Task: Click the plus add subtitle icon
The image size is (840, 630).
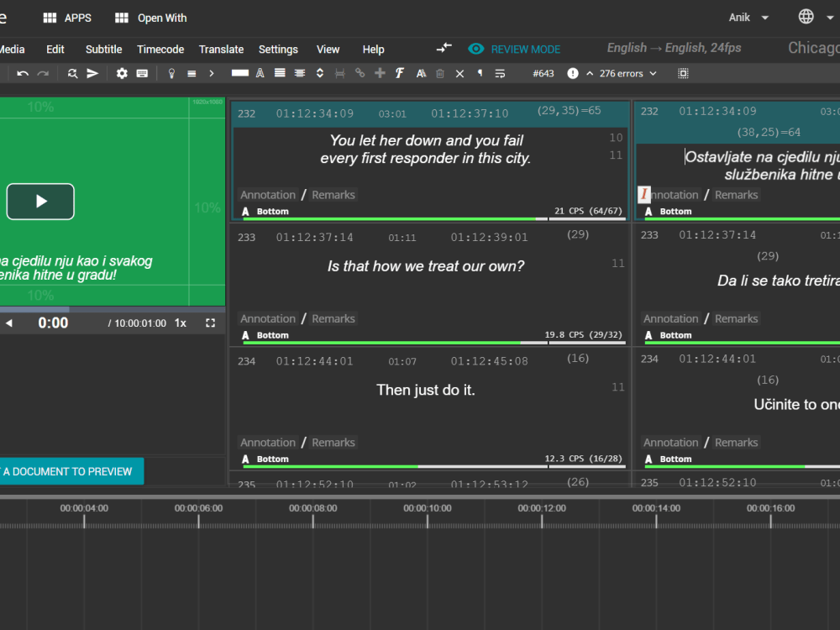Action: (x=380, y=73)
